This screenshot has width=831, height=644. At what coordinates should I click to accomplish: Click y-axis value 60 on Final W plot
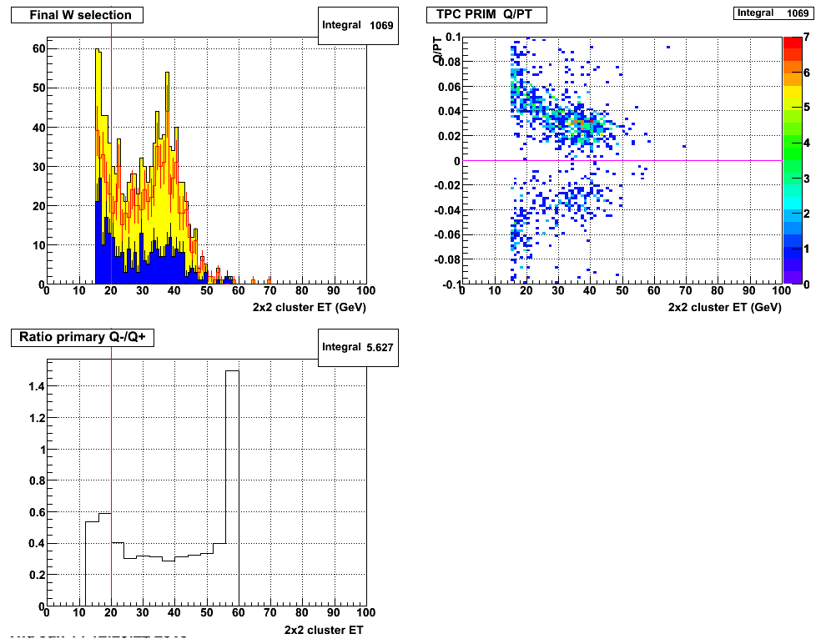pyautogui.click(x=38, y=48)
